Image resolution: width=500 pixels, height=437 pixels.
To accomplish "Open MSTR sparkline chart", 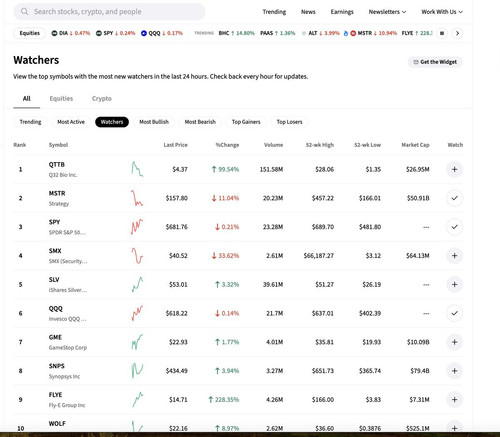I will point(137,198).
